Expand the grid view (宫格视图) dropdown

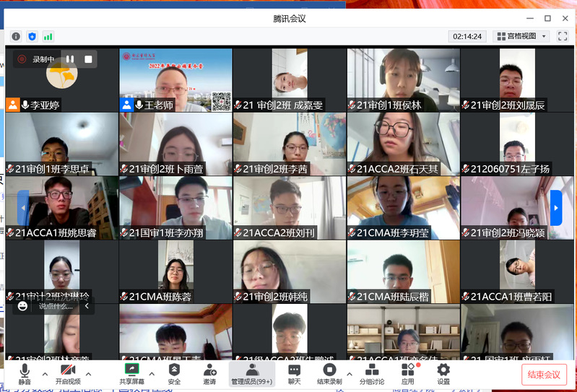(x=521, y=36)
